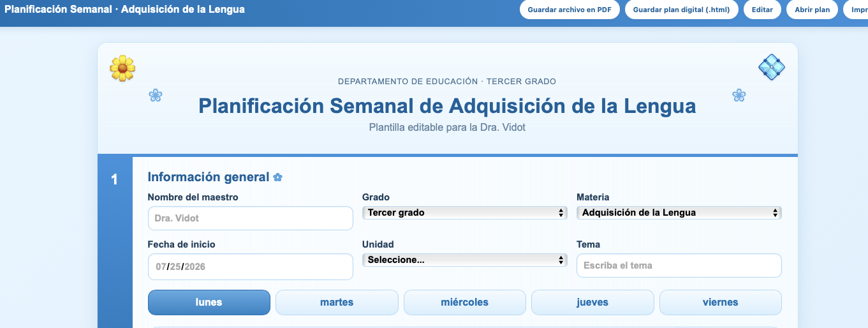Click flower icon beside Información general

click(x=277, y=177)
